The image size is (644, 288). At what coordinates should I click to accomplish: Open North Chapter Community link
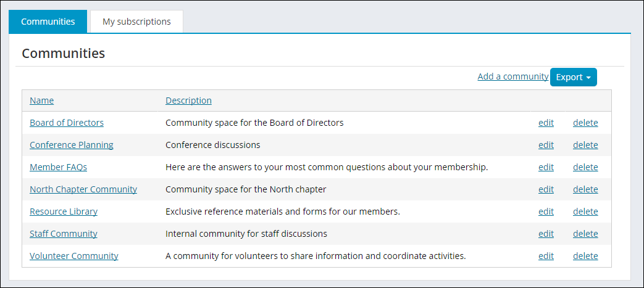pyautogui.click(x=83, y=189)
